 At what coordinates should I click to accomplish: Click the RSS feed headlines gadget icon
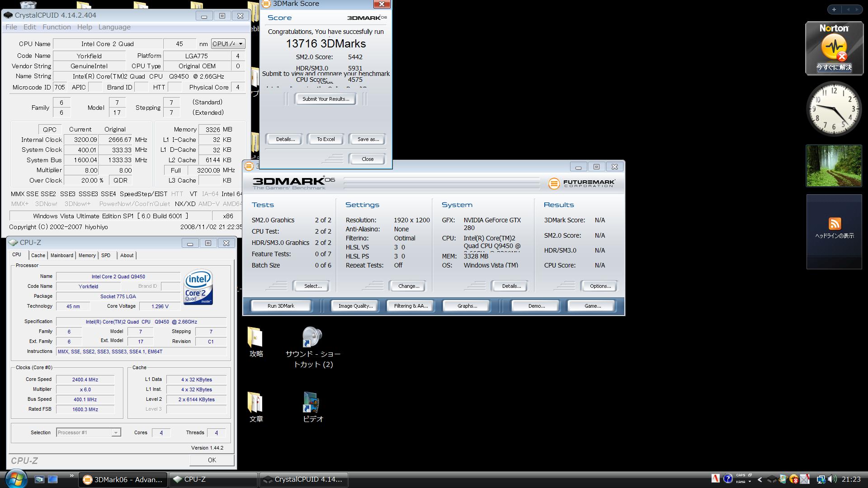[835, 224]
